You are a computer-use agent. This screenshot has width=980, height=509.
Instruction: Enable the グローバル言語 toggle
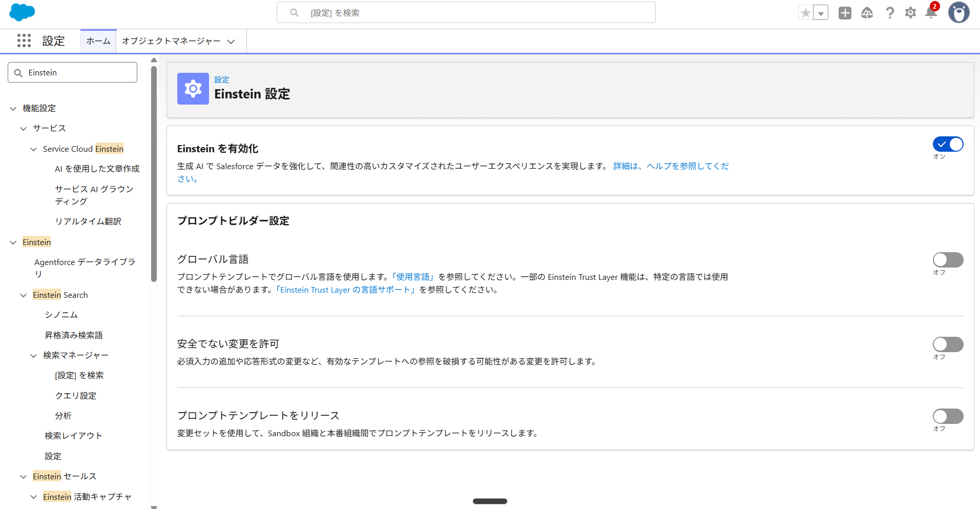point(948,260)
